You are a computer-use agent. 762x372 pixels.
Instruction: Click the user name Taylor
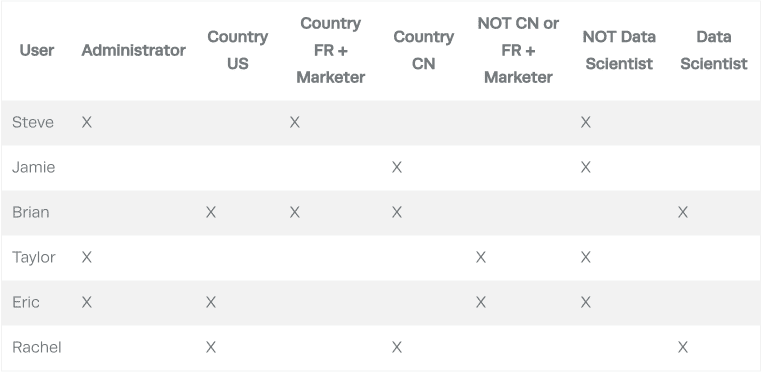34,257
